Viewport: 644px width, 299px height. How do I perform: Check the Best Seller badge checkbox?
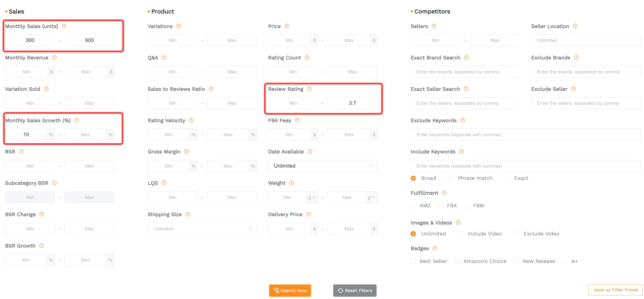(413, 261)
